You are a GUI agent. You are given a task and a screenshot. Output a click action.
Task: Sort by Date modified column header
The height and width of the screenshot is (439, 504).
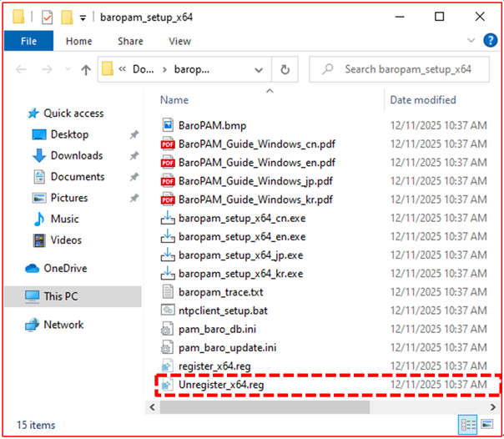[x=423, y=100]
